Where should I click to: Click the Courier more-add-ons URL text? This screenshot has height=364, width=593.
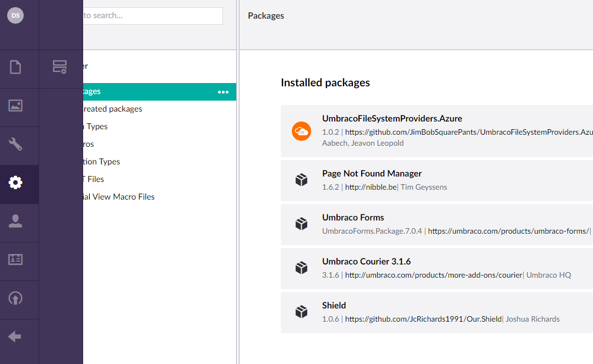coord(434,275)
